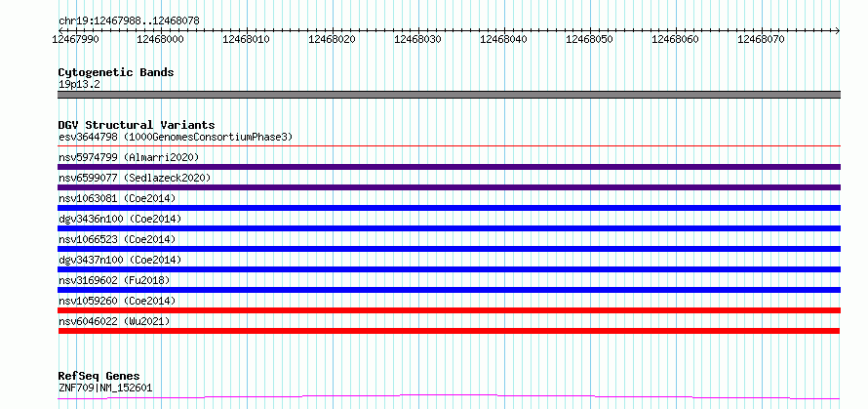Screen dimensions: 868x409
Task: Select ruler position 12468030
Action: pos(418,40)
